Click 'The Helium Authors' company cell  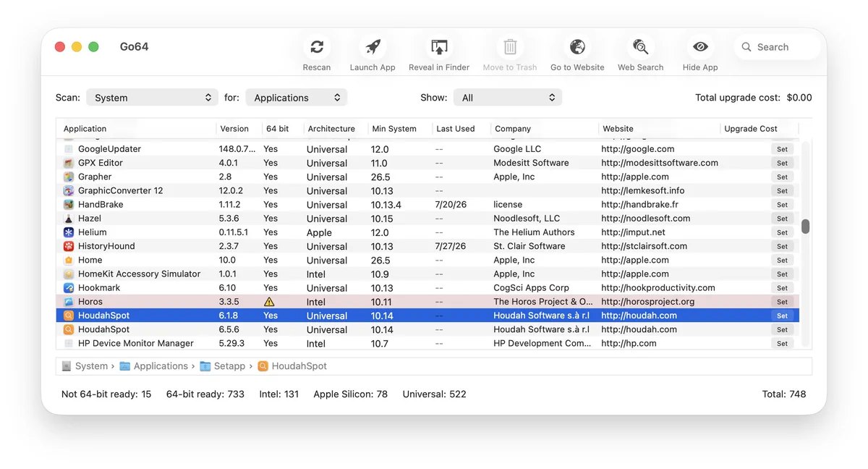tap(534, 232)
